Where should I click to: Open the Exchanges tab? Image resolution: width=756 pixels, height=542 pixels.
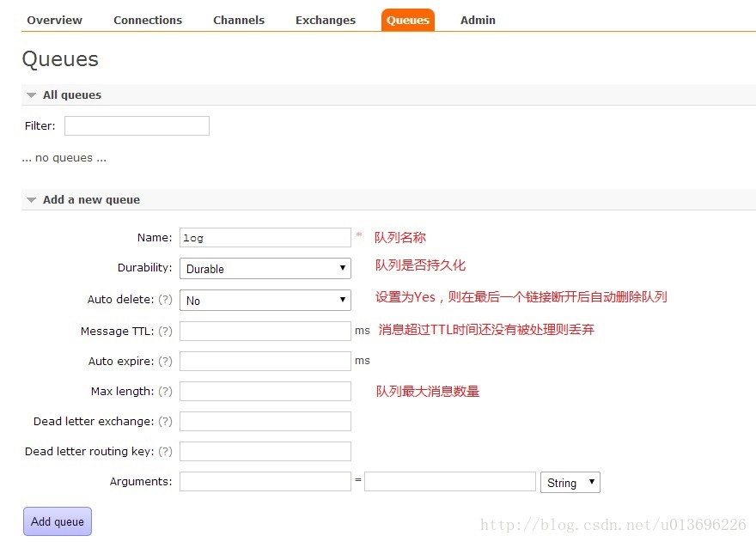point(326,21)
